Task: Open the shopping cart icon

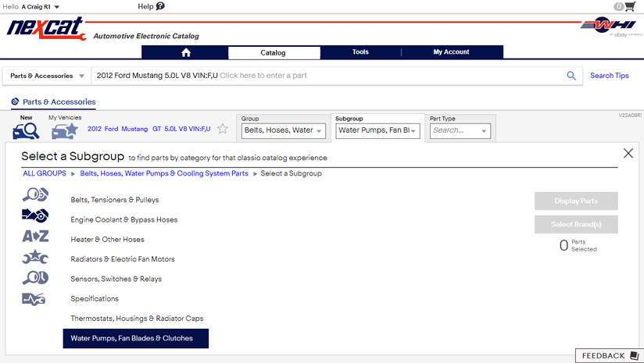Action: [x=630, y=6]
